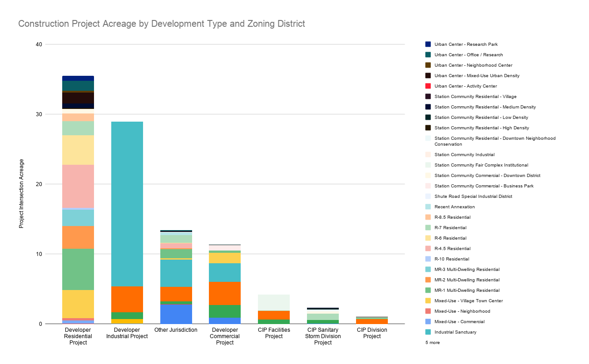Viewport: 589px width, 364px height.
Task: Select 'MR-2 Multi-Dwelling Residential' legend label
Action: coord(467,280)
